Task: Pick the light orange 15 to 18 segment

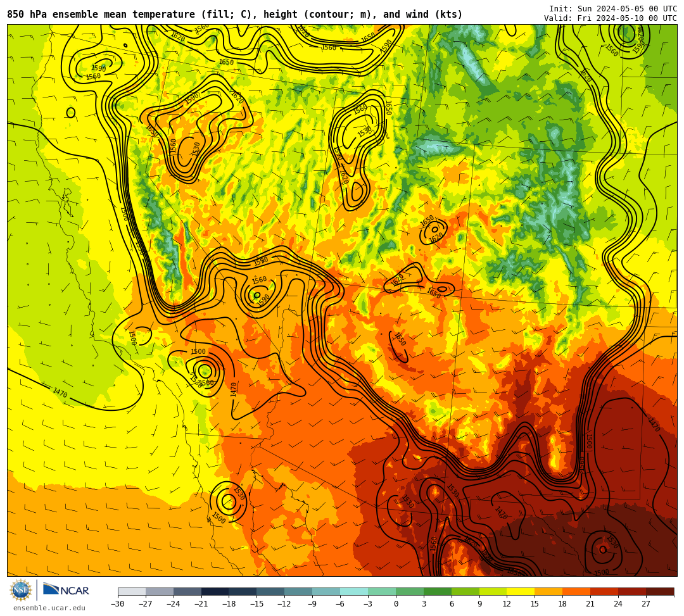Action: click(548, 591)
